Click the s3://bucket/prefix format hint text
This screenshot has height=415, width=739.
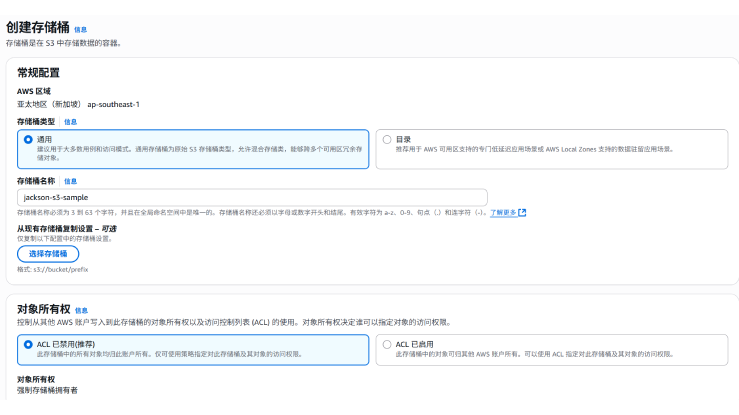62,271
